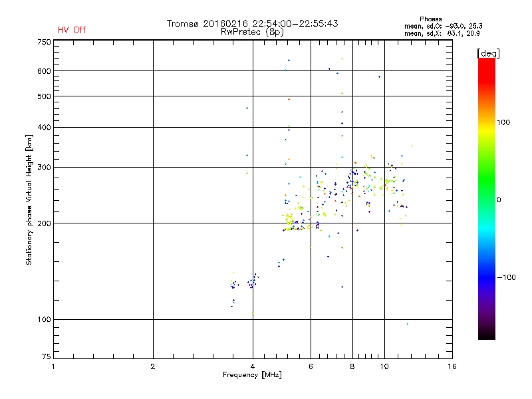Click the 100 colorbar tick label
The image size is (532, 399).
coord(503,122)
